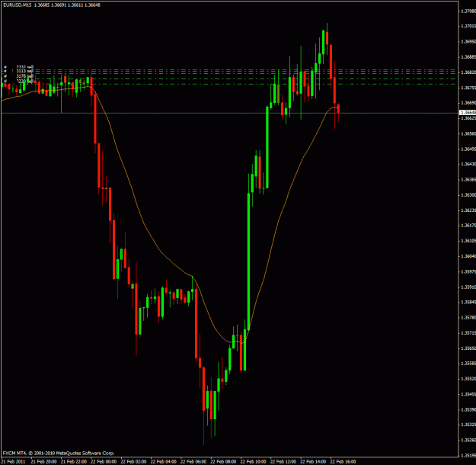Click the 1.36495 price axis label
Viewport: 476px width, 465px height.
click(x=468, y=149)
